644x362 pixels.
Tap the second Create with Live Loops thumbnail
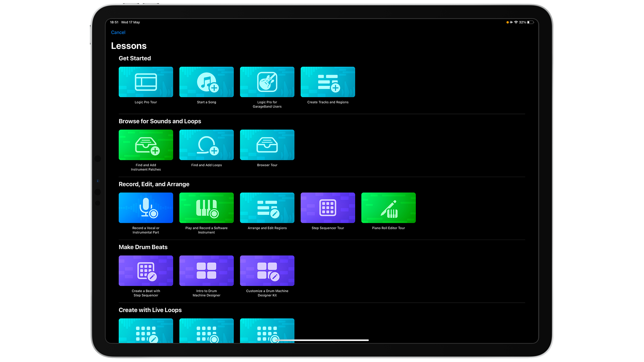coord(206,331)
